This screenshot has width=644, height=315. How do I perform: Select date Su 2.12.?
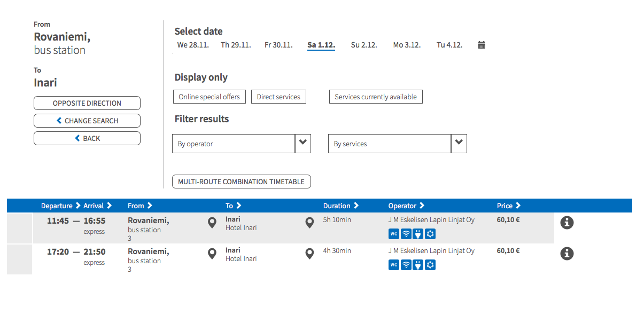tap(364, 45)
